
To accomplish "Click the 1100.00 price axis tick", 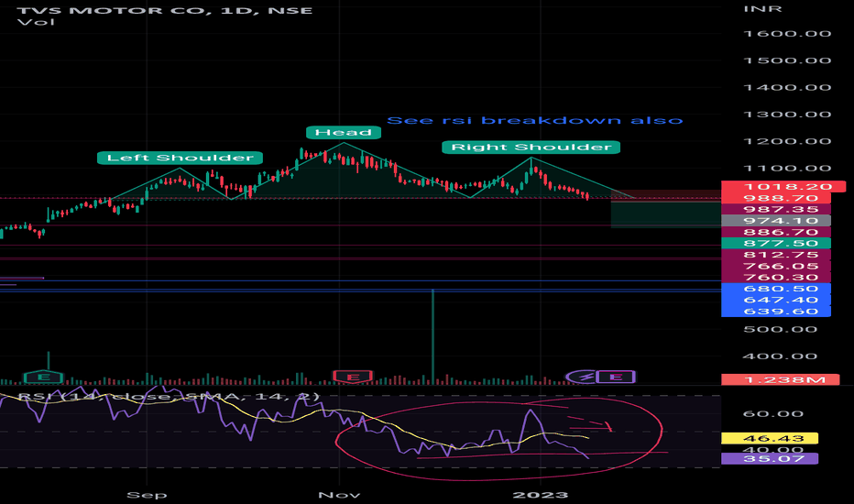I will point(787,169).
